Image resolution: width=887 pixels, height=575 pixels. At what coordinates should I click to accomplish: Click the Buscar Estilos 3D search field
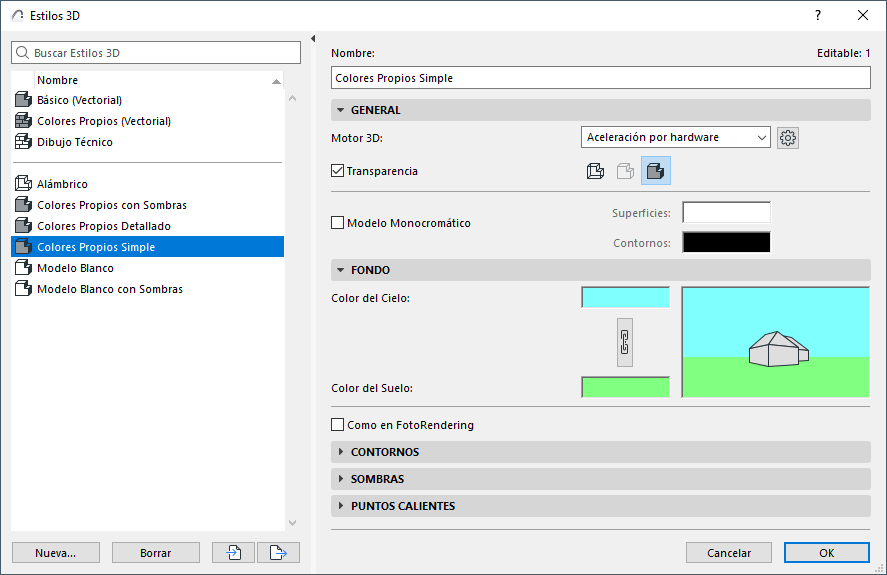click(156, 53)
